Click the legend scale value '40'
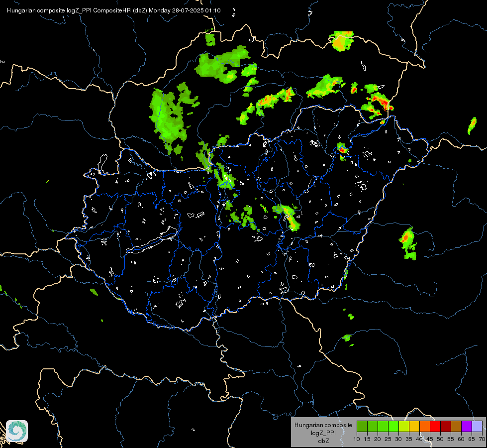The width and height of the screenshot is (487, 448). click(x=419, y=439)
